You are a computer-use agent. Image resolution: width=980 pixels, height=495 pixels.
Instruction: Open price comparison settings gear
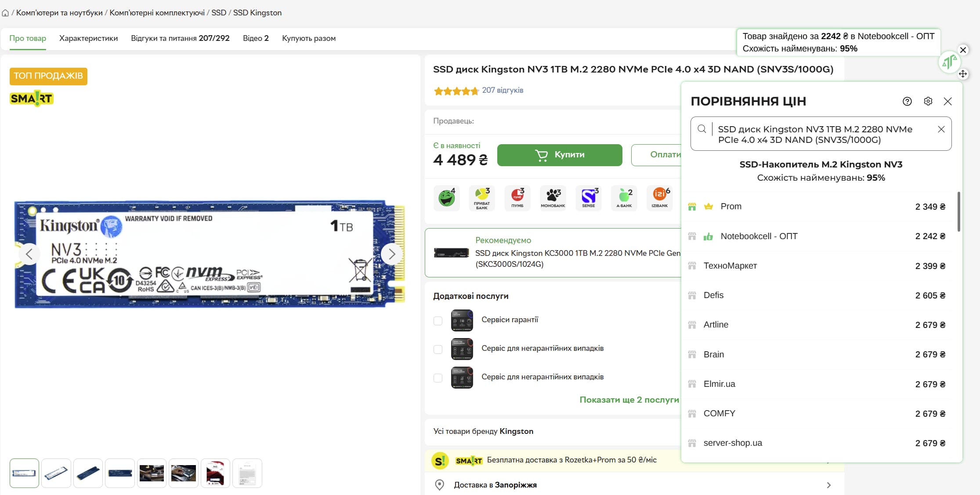point(928,102)
